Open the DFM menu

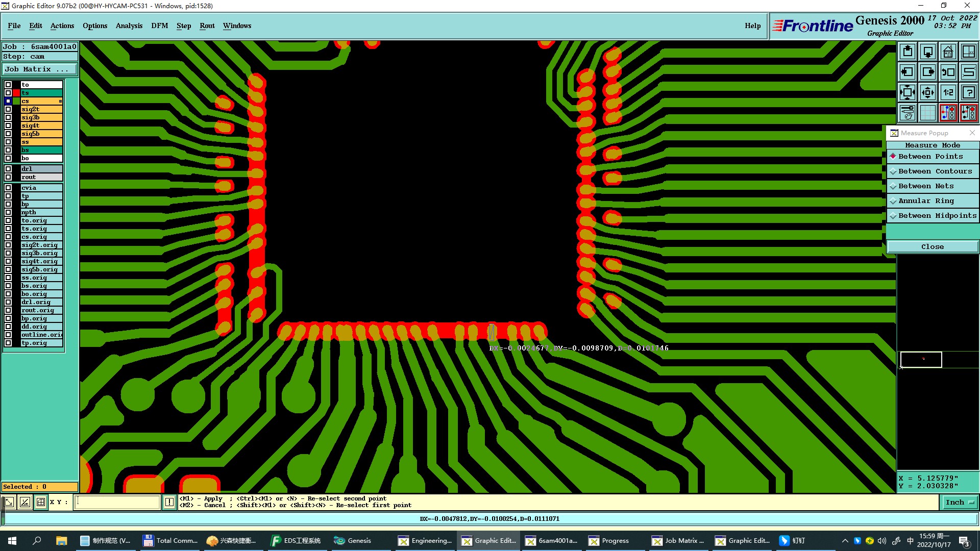tap(159, 26)
